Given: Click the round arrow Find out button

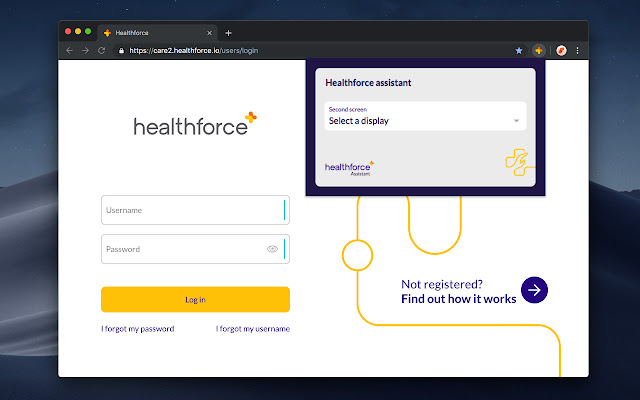Looking at the screenshot, I should (535, 290).
